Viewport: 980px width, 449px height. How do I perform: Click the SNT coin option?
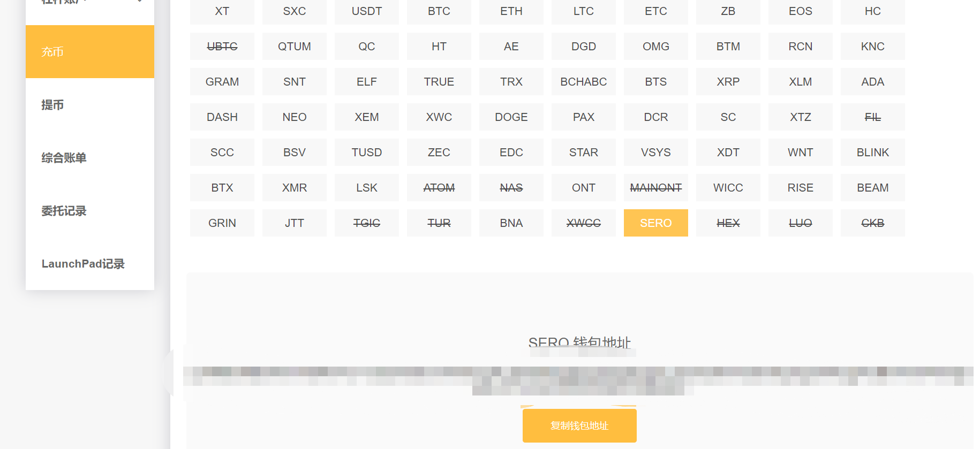point(295,82)
